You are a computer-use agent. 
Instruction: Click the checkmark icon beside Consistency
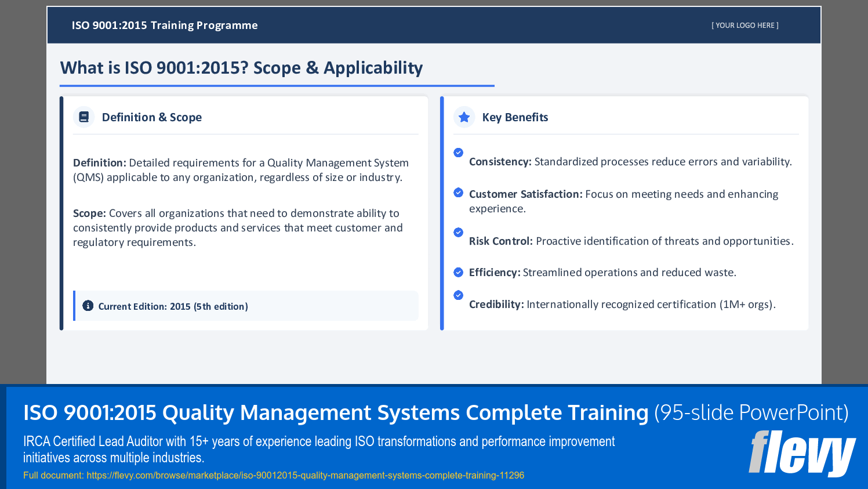tap(458, 153)
